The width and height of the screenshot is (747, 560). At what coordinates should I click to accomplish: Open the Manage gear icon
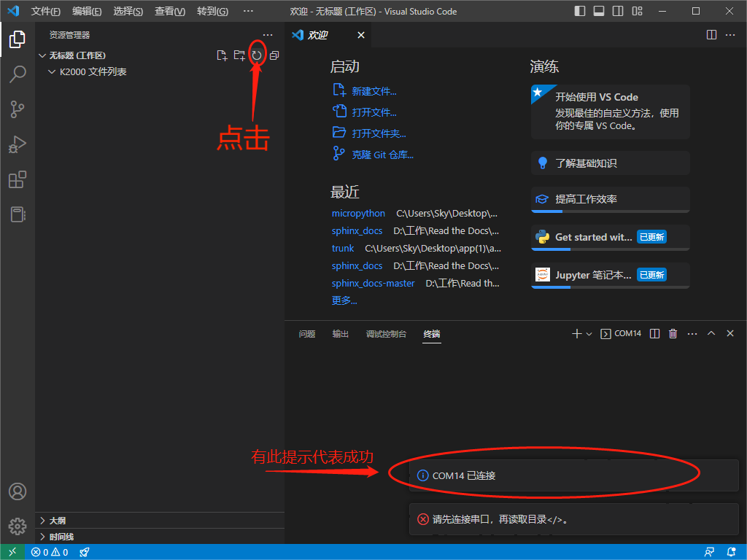point(18,526)
